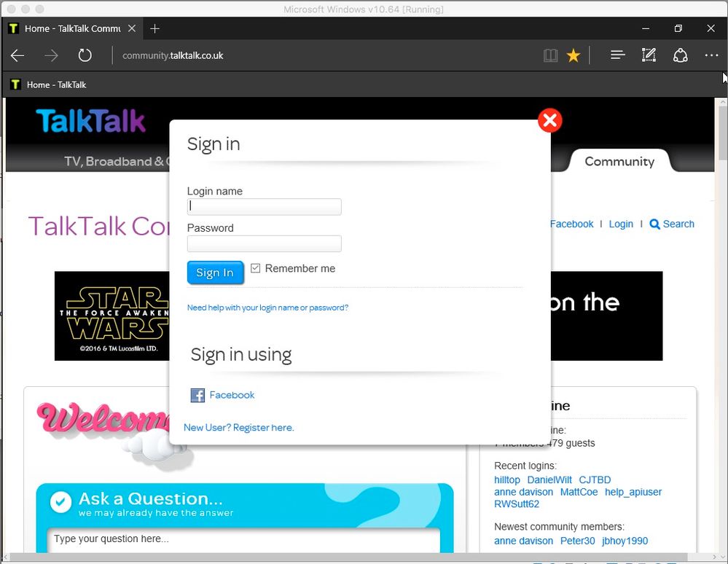Open DanielWilt user profile link
This screenshot has height=564, width=728.
549,480
